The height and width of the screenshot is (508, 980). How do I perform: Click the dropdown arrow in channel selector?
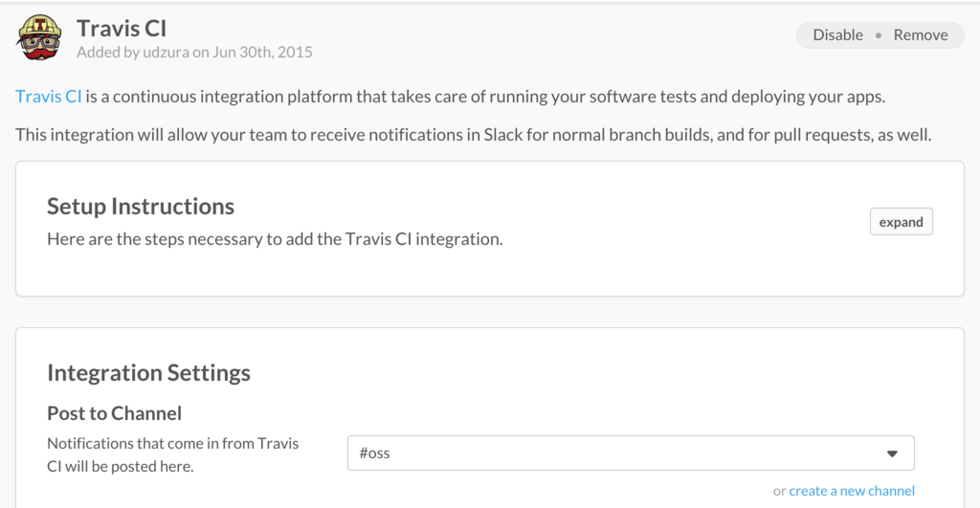point(892,453)
